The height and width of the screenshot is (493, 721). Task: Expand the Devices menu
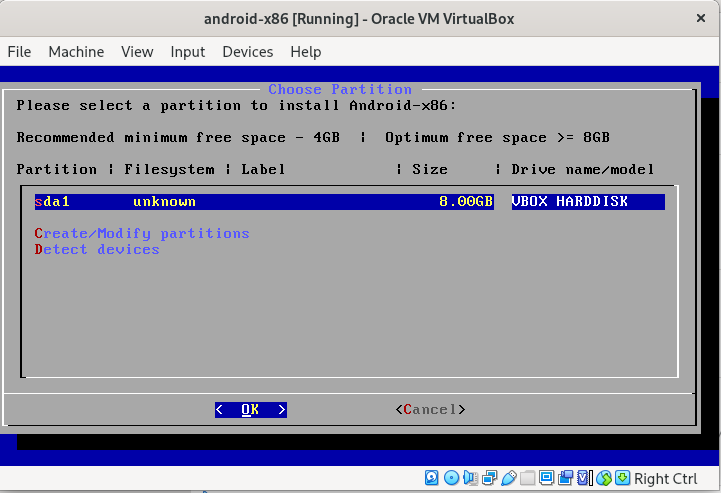pos(247,52)
